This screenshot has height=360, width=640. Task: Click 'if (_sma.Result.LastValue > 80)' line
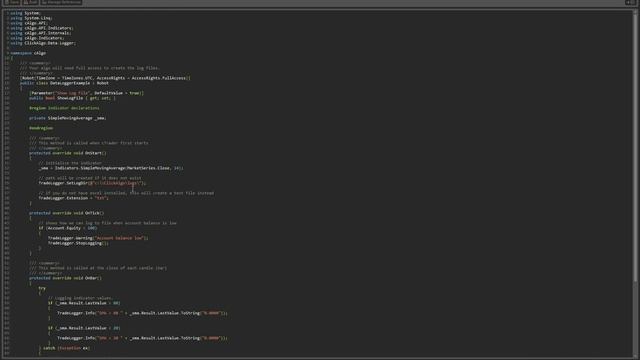[84, 303]
